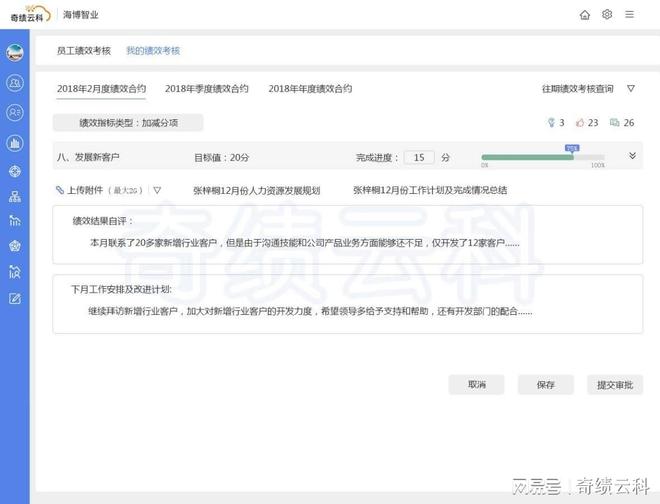Click the 八、发展新客户 heading
The image size is (660, 504).
tap(88, 157)
